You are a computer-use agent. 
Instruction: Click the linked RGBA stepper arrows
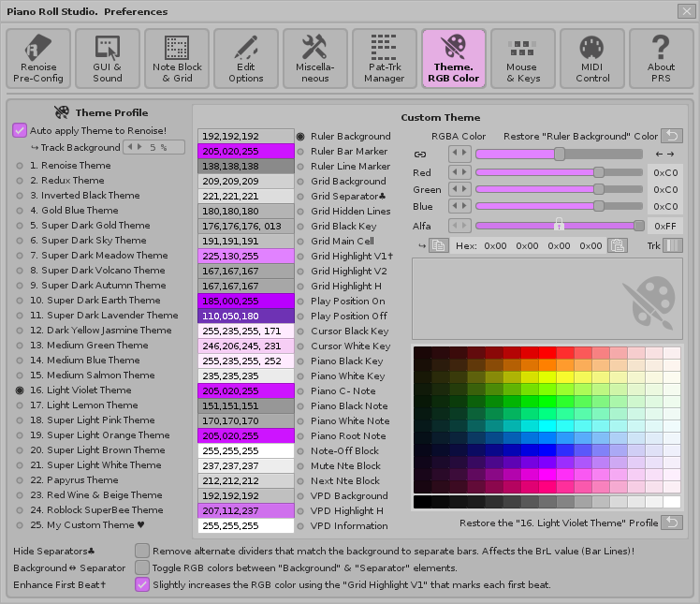click(x=459, y=154)
